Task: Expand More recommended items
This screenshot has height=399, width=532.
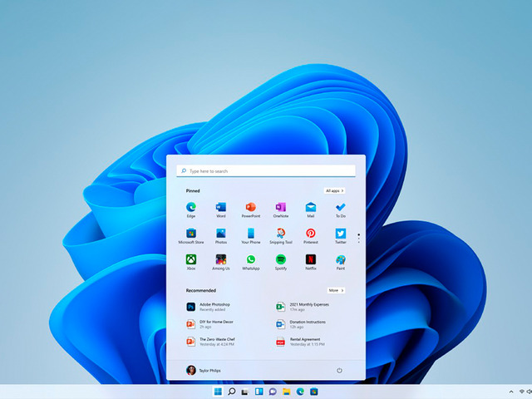Action: pos(335,290)
